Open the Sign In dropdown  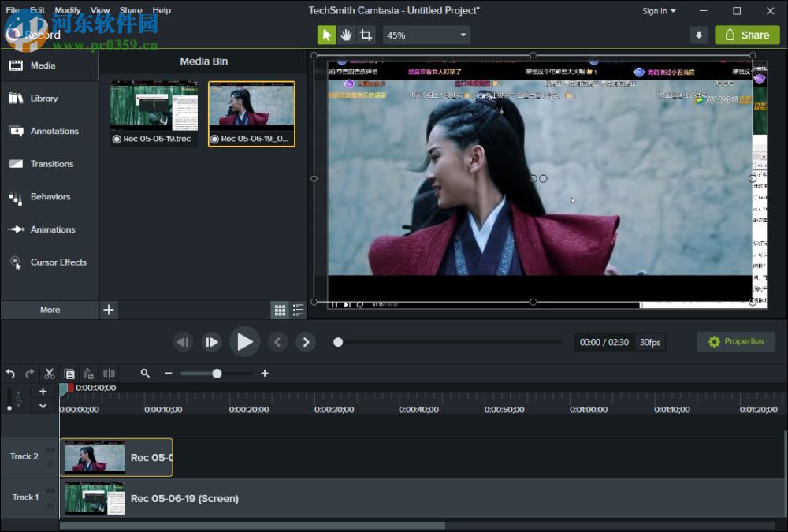659,11
